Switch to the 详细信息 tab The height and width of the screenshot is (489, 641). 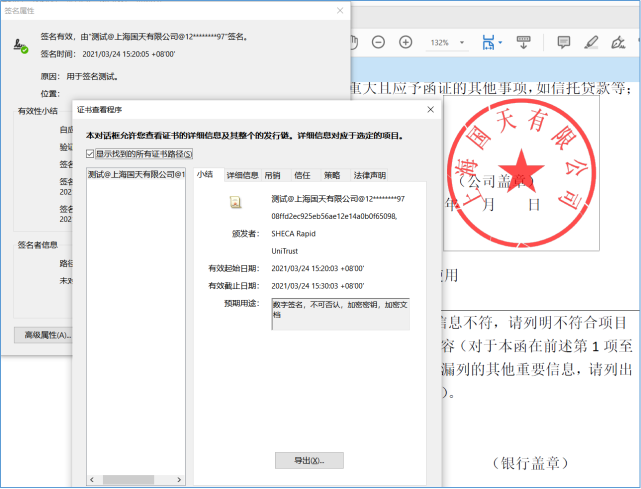242,175
